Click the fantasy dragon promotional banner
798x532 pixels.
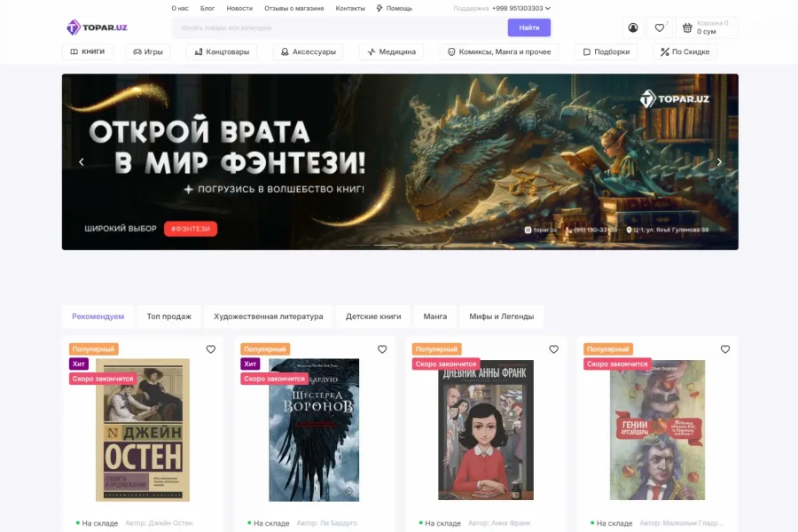400,162
